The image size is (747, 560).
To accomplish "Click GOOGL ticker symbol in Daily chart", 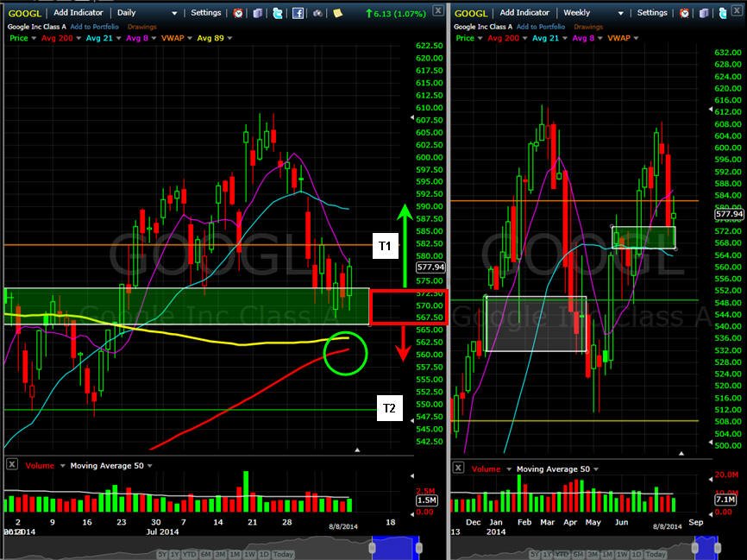I will coord(25,13).
